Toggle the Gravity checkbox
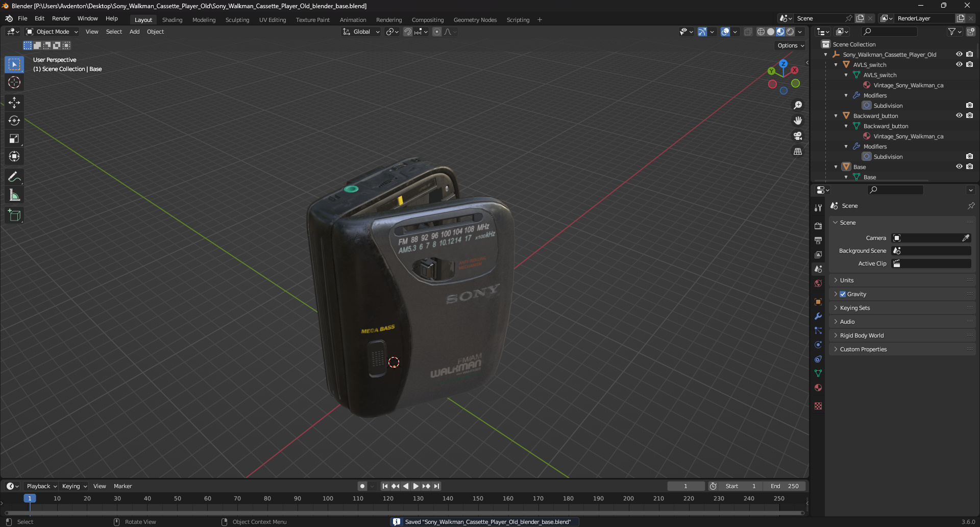 point(843,294)
